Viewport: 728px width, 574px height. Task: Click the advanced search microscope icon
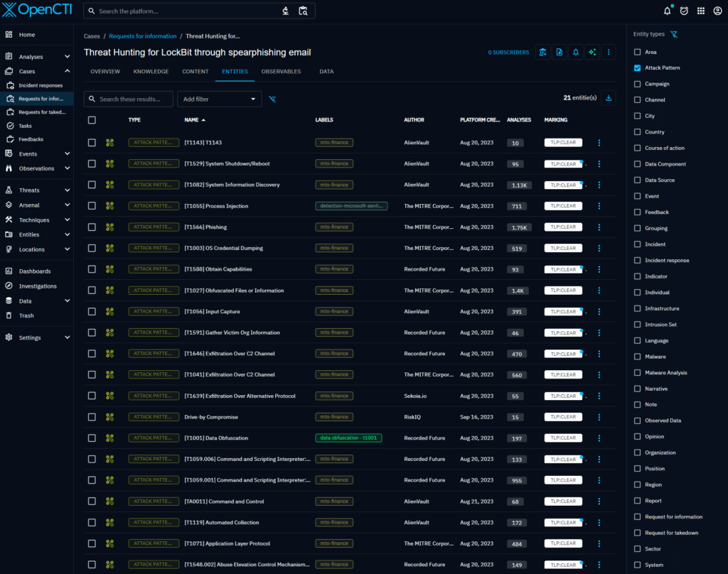point(285,10)
